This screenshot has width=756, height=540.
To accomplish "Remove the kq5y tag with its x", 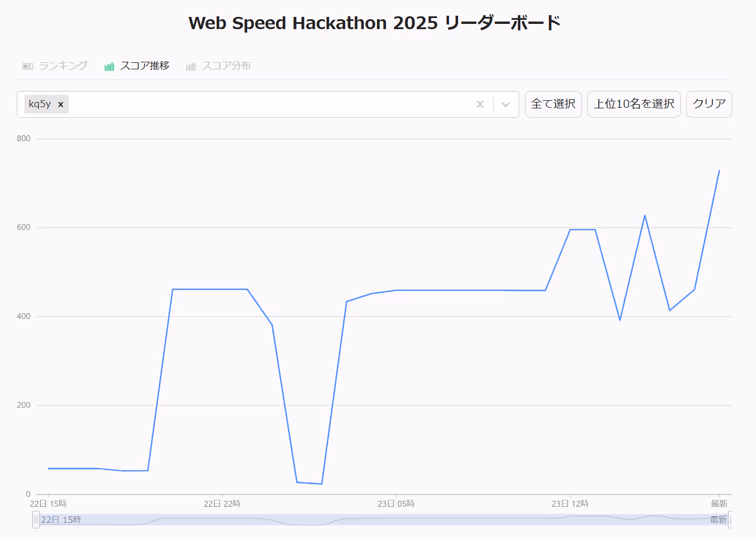I will coord(61,104).
